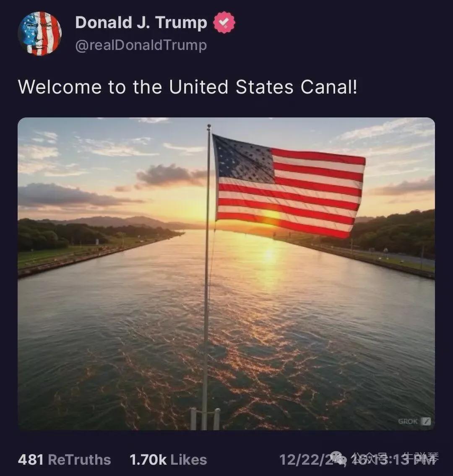Click the flag-painted profile avatar
The width and height of the screenshot is (453, 476).
coord(40,34)
